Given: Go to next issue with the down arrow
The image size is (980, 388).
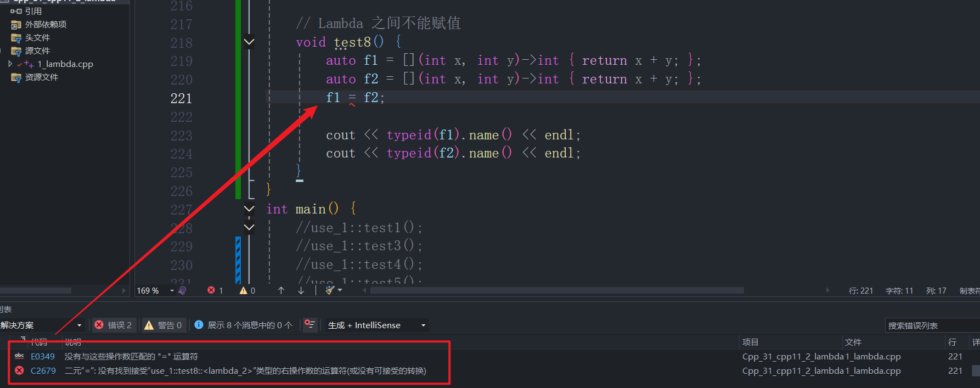Looking at the screenshot, I should tap(301, 290).
